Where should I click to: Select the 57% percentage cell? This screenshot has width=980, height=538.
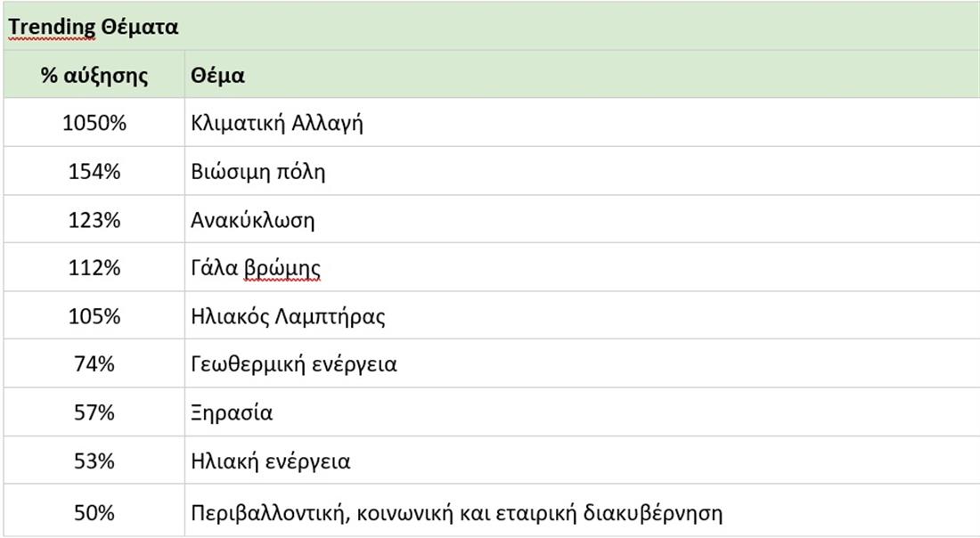[94, 412]
